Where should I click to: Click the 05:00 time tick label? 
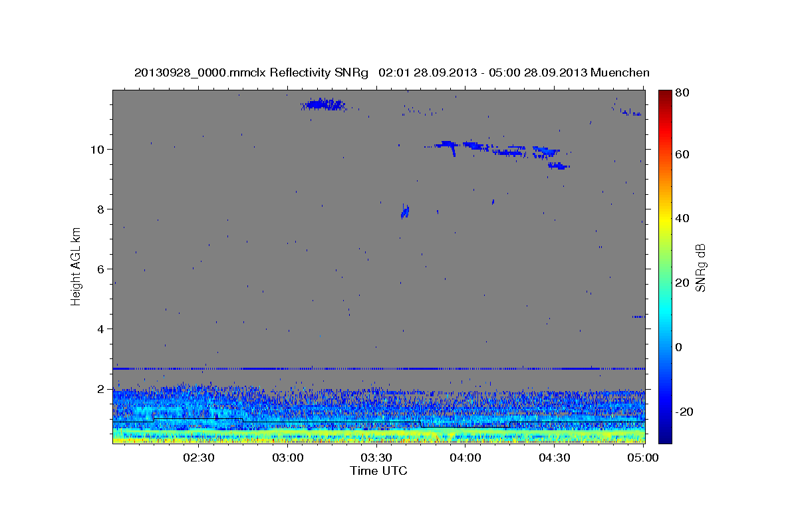point(643,458)
